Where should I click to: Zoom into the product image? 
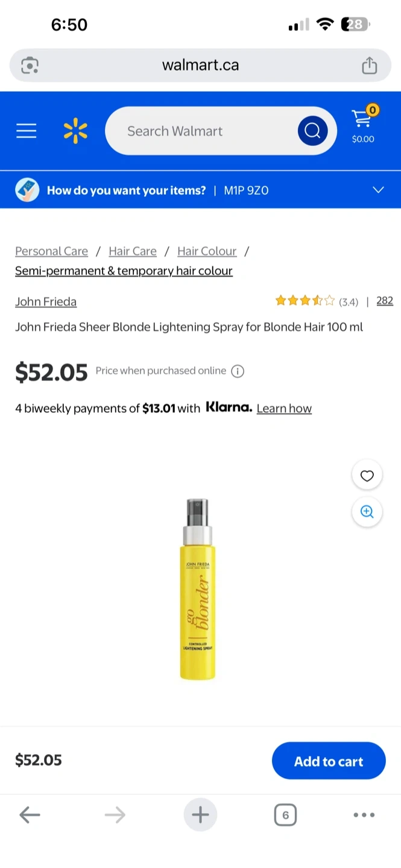coord(367,512)
